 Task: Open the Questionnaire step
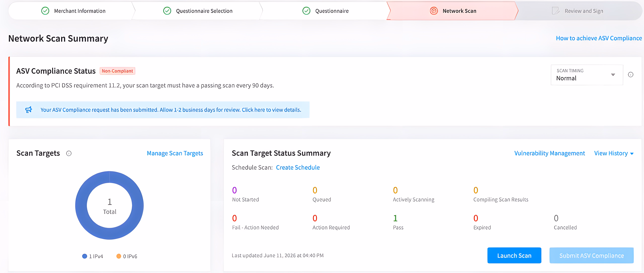[325, 11]
